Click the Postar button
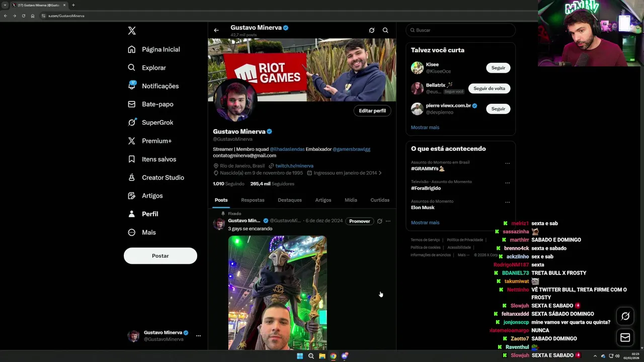 coord(160,256)
